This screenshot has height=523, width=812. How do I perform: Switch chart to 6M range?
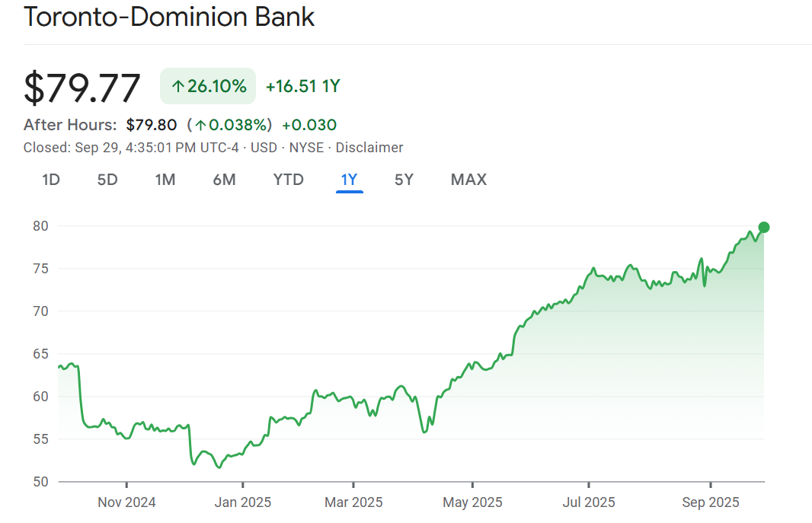click(x=224, y=180)
